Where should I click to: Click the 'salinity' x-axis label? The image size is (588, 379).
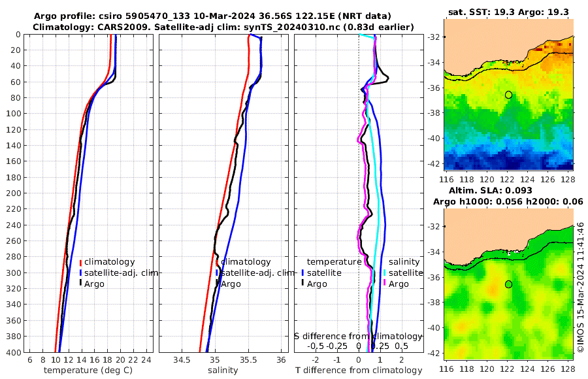point(223,371)
